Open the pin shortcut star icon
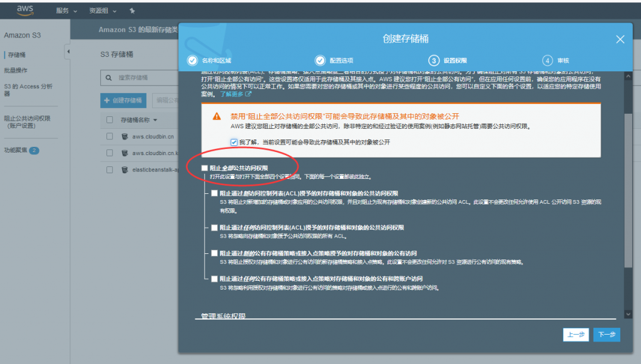Screen dimensions: 641x364 click(x=132, y=11)
